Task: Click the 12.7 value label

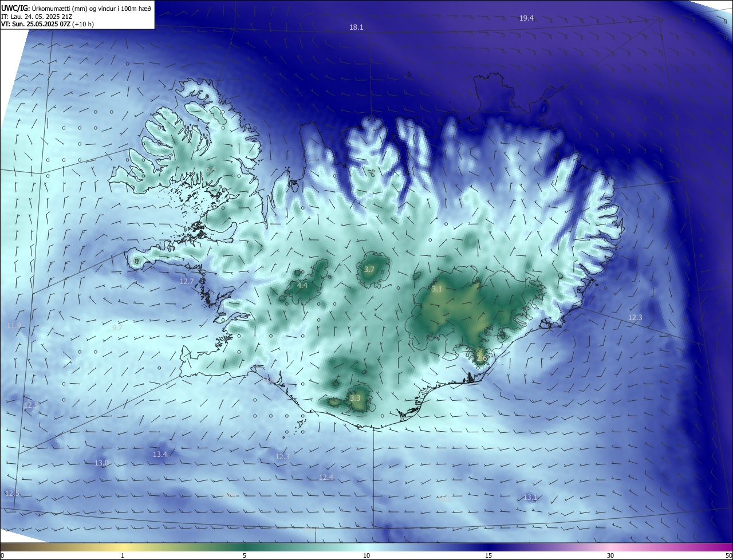Action: (187, 281)
